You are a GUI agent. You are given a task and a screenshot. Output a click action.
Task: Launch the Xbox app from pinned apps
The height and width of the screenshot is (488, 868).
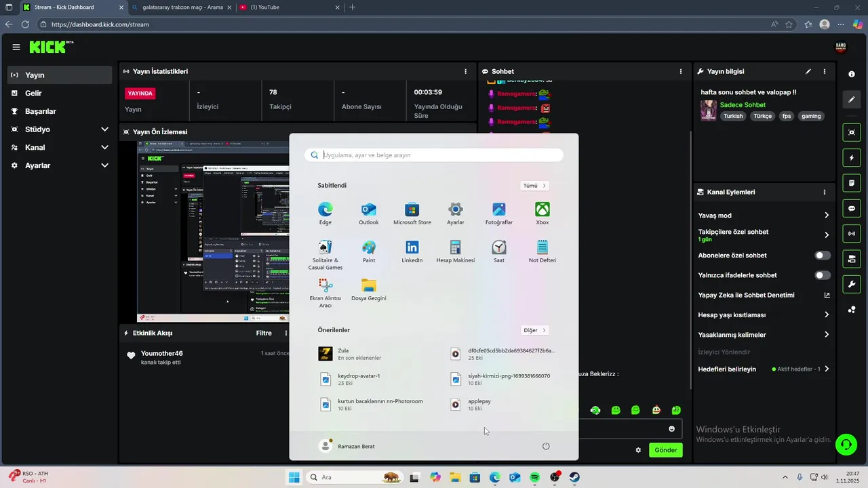542,213
